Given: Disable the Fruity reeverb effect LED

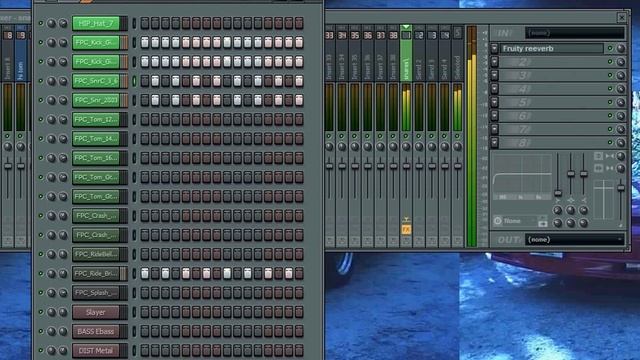Looking at the screenshot, I should [610, 49].
